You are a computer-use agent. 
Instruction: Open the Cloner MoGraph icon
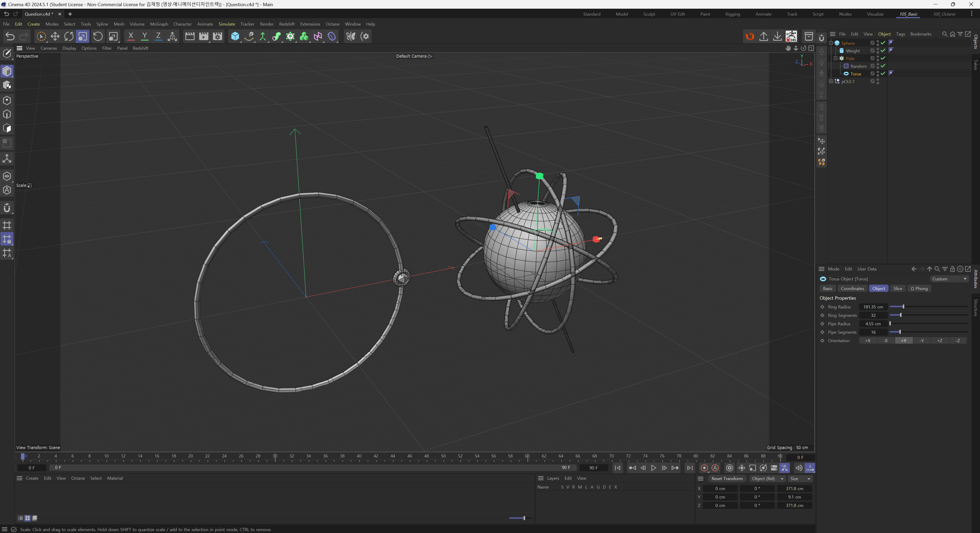point(290,37)
